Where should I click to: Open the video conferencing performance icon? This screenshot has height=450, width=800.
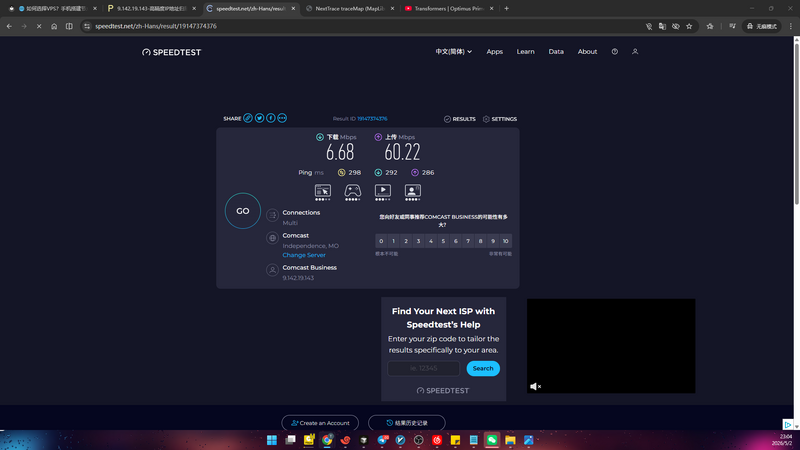(413, 192)
